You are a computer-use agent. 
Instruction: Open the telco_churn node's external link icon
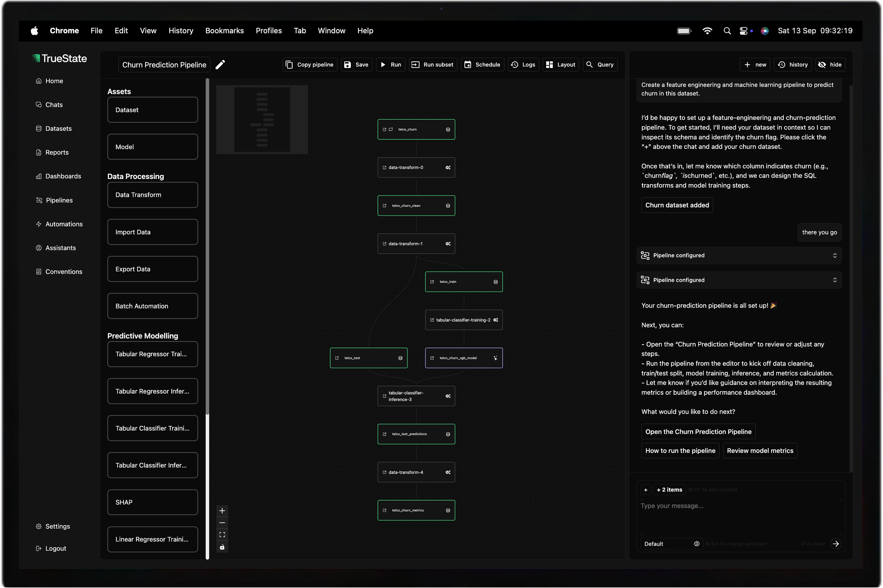pyautogui.click(x=384, y=129)
